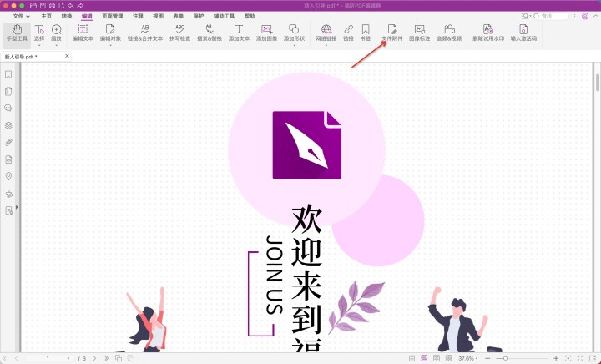Show the layers panel in left sidebar

[x=8, y=125]
